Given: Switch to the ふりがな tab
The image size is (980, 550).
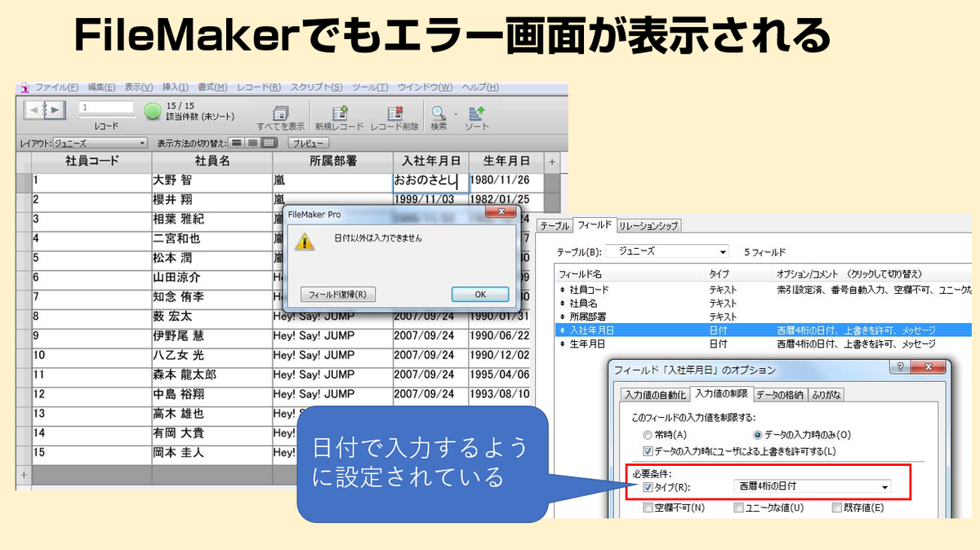Looking at the screenshot, I should pos(825,395).
